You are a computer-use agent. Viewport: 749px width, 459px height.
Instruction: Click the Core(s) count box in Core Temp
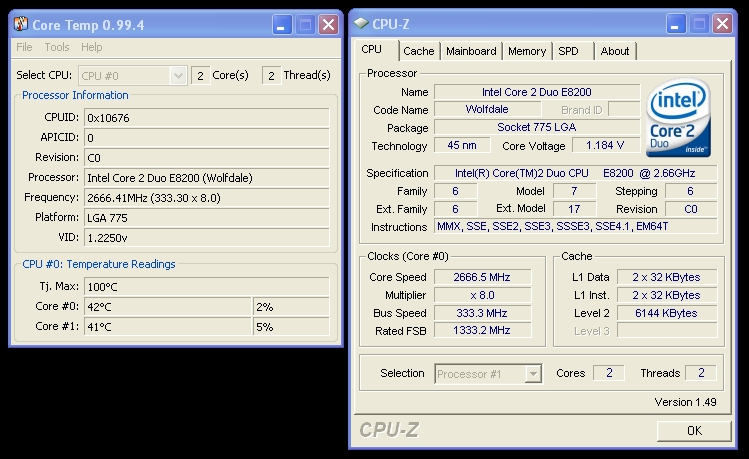[x=201, y=75]
